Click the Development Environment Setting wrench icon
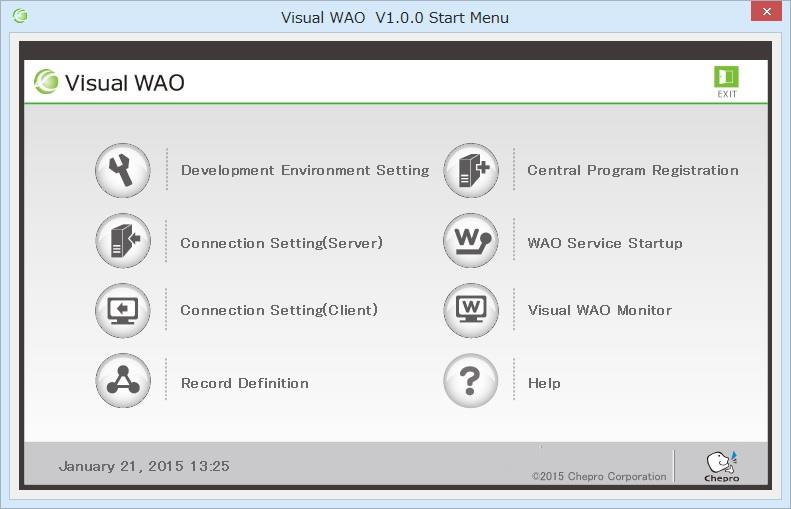This screenshot has width=791, height=509. click(x=122, y=171)
